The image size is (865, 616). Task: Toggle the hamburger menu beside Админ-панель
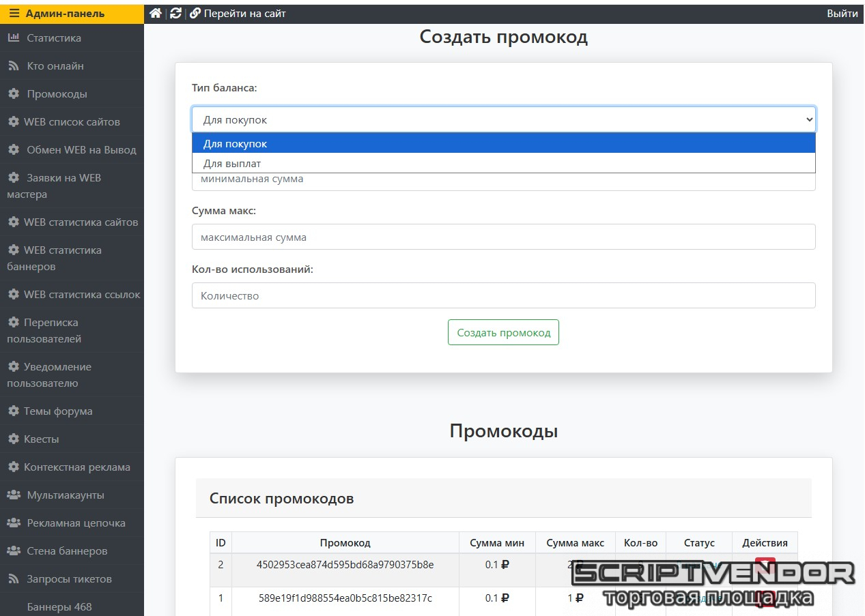14,14
